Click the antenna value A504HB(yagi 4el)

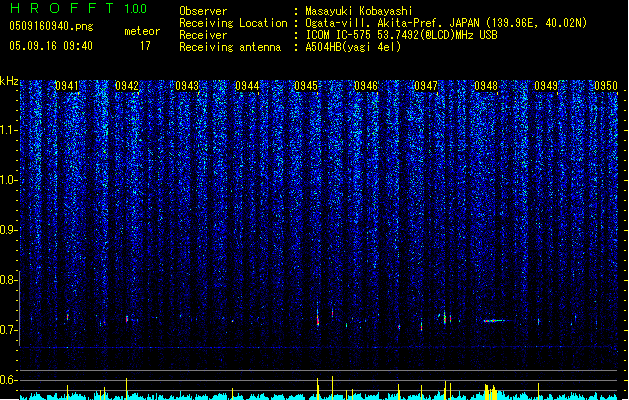(353, 47)
